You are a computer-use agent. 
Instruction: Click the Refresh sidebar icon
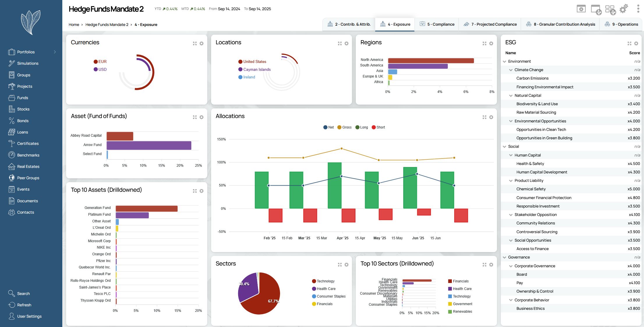pos(12,305)
